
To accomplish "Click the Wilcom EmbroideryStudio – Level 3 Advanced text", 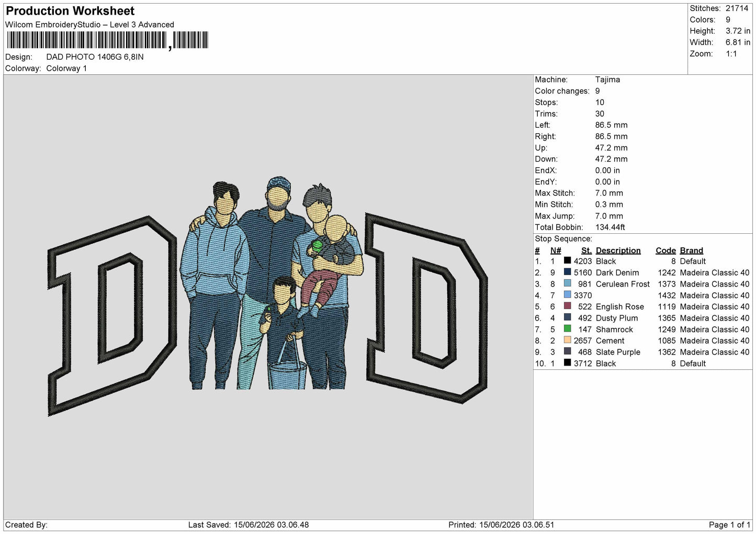I will tap(89, 25).
